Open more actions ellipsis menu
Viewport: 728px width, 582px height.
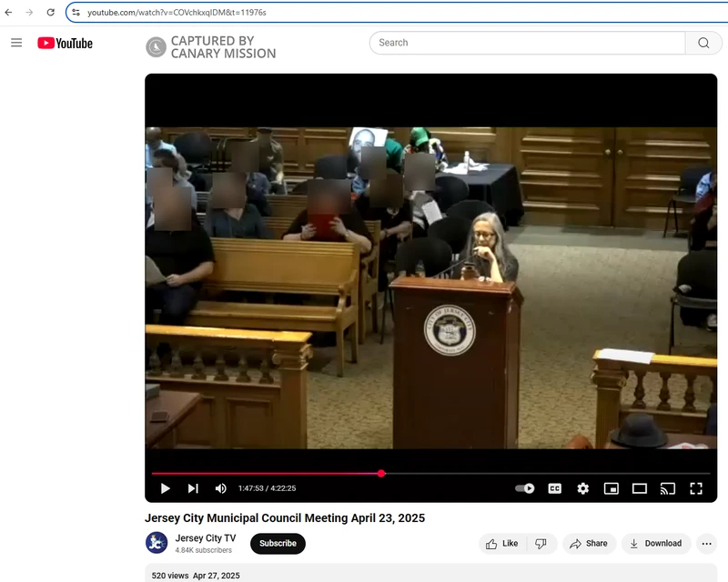tap(707, 544)
